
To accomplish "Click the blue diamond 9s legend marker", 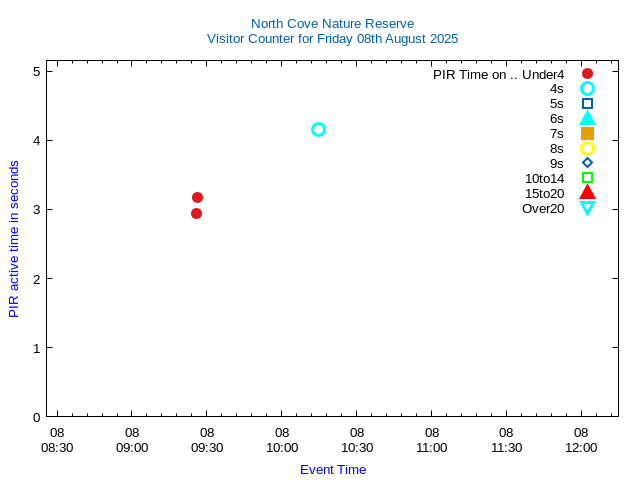I will coord(587,163).
